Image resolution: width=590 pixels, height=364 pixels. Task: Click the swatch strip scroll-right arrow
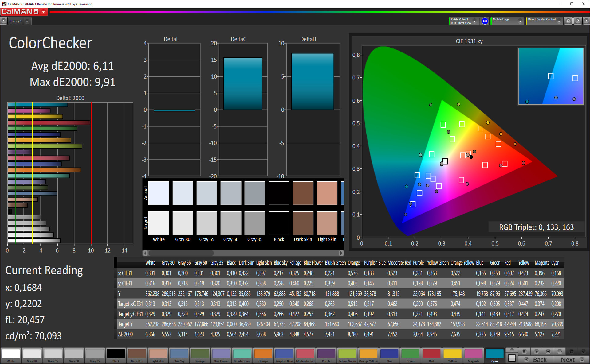[x=341, y=253]
